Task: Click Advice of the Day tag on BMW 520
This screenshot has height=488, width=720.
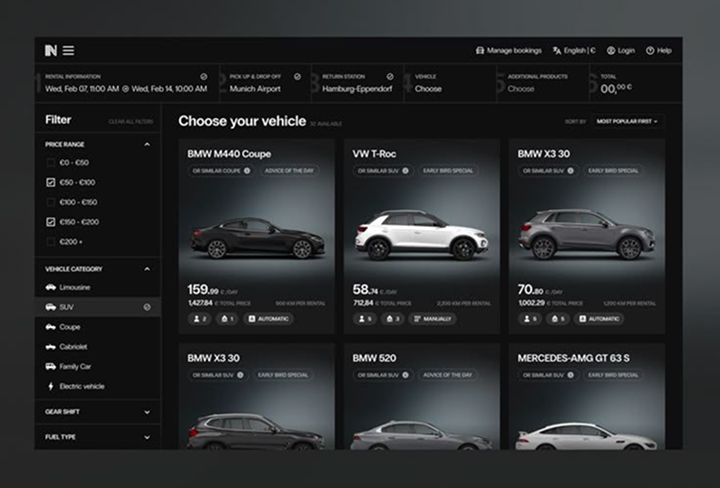Action: click(448, 375)
